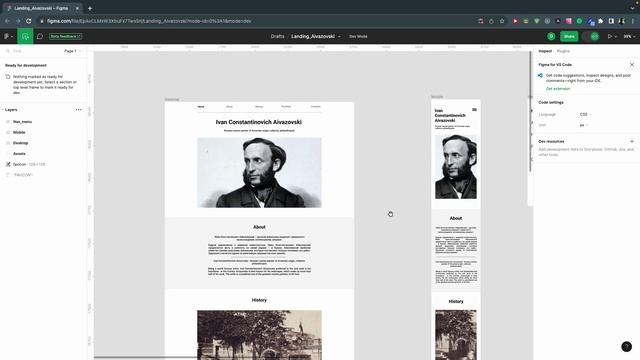The width and height of the screenshot is (640, 360).
Task: Open the zoom percentage dropdown
Action: coord(629,36)
